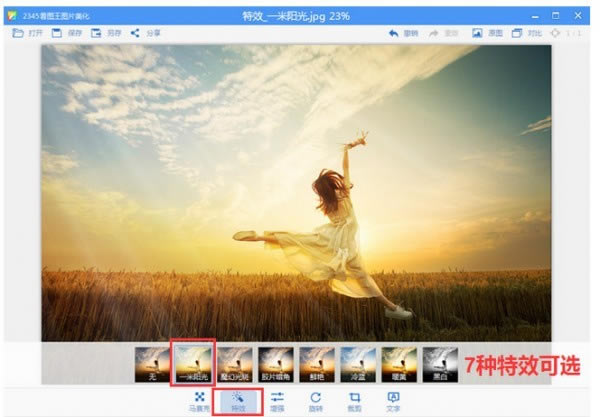Activate the 裁剪 crop tool
The height and width of the screenshot is (417, 600).
coord(355,402)
